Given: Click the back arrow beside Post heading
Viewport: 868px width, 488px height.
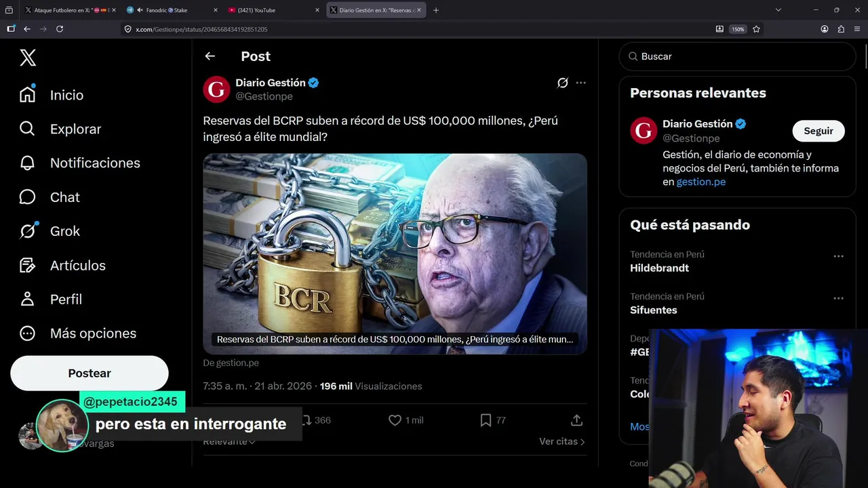Looking at the screenshot, I should point(210,56).
